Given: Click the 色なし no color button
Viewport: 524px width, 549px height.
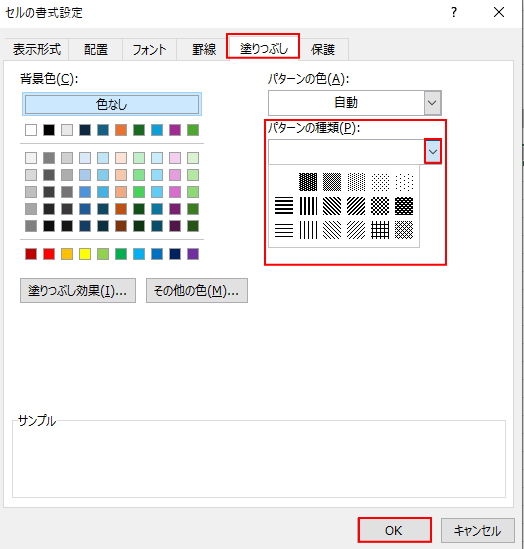Looking at the screenshot, I should point(112,104).
